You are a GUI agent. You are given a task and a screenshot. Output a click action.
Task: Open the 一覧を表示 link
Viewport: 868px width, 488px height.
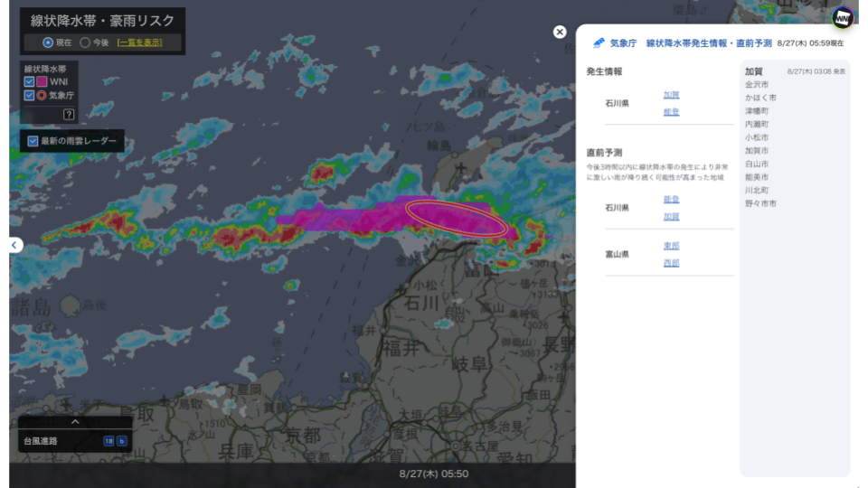(139, 42)
